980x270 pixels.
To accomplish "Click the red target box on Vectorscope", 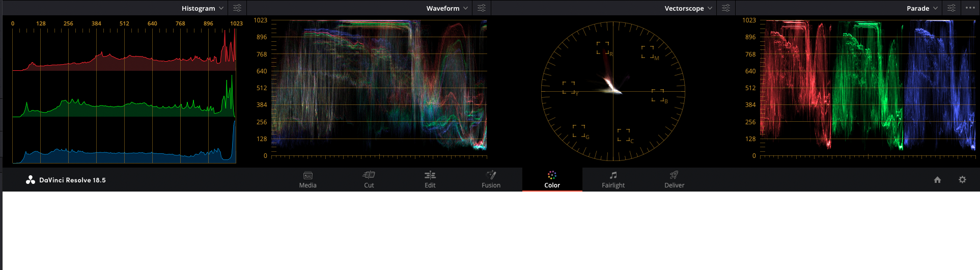I will (x=603, y=48).
